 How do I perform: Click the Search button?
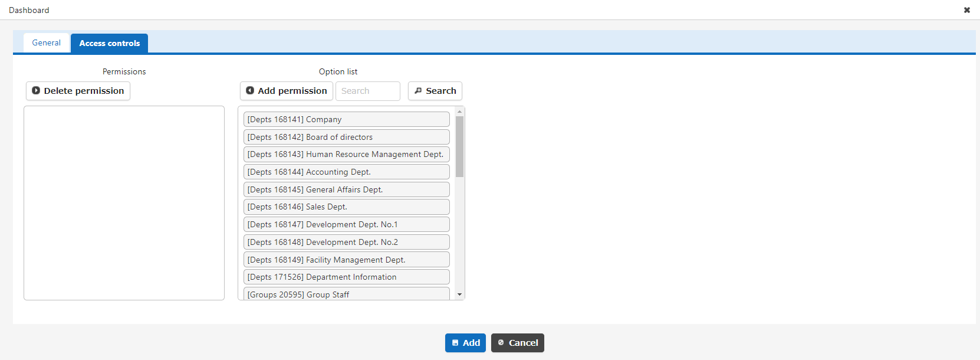point(435,91)
